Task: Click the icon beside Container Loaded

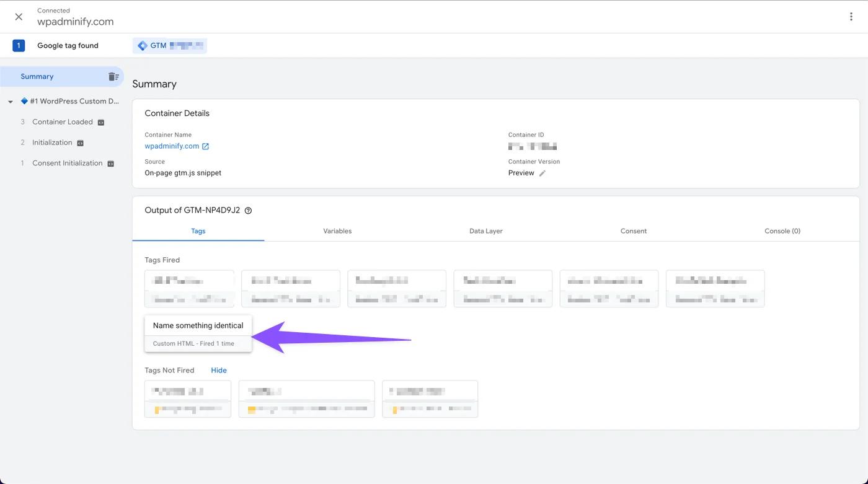Action: coord(101,123)
